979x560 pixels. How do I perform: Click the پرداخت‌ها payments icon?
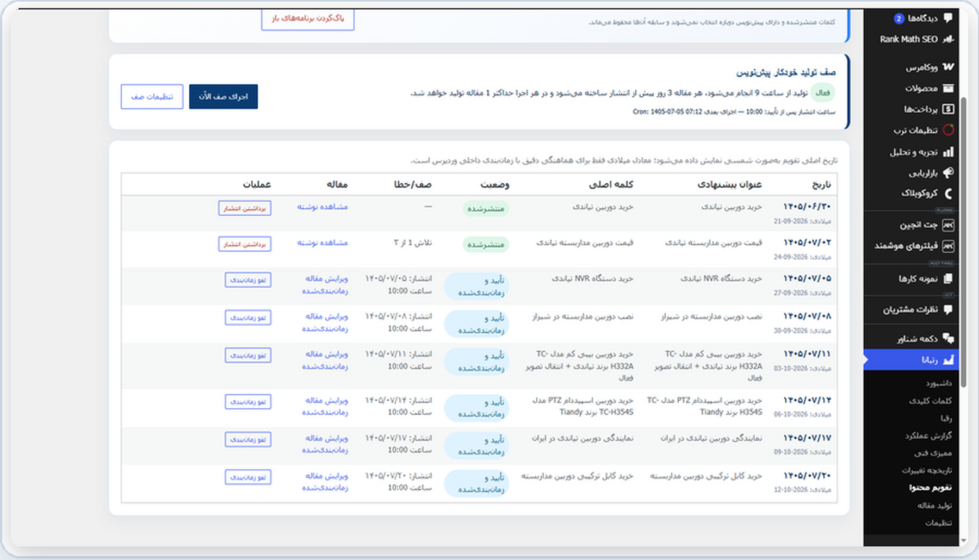(x=948, y=109)
